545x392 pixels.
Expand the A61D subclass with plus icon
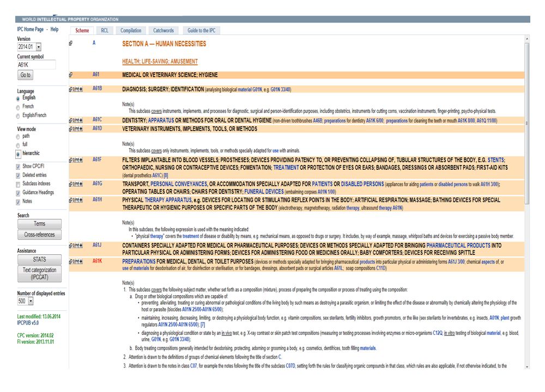point(81,129)
